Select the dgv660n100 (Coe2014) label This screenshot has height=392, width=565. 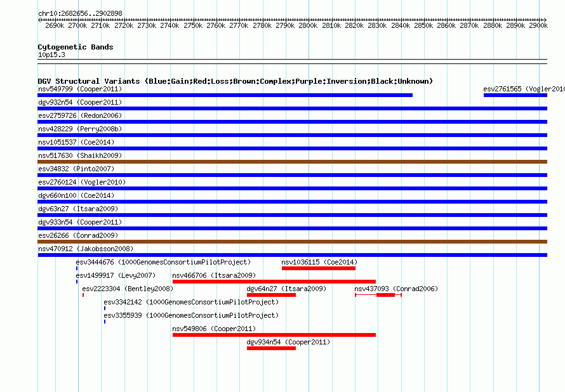click(x=76, y=195)
